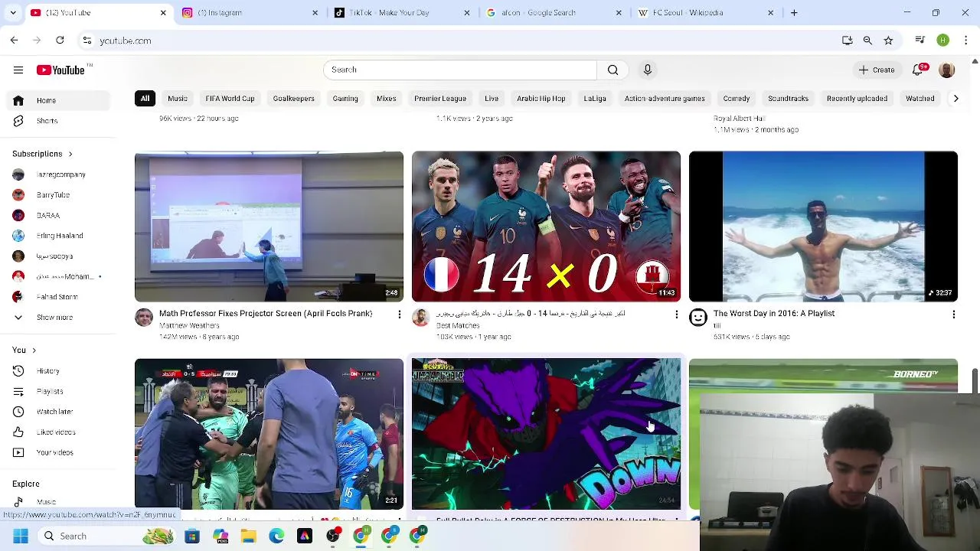The image size is (980, 551).
Task: Expand Show more subscriptions
Action: [x=57, y=318]
